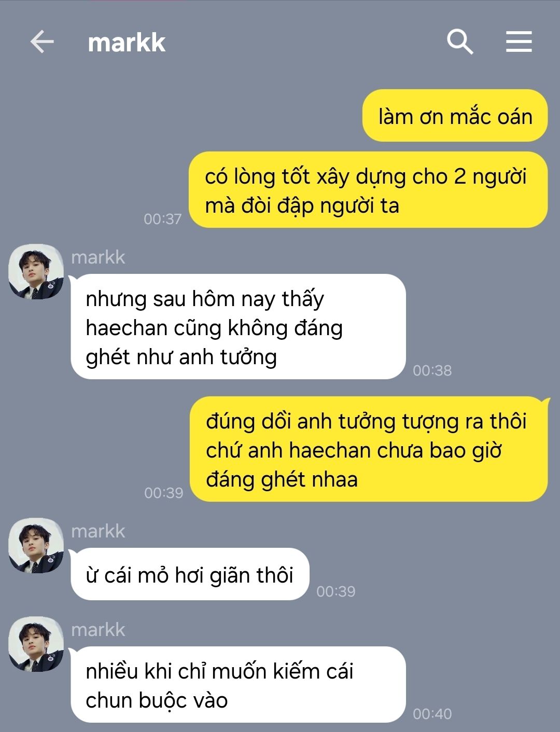This screenshot has height=732, width=560.
Task: Open the markk chat title
Action: tap(127, 42)
